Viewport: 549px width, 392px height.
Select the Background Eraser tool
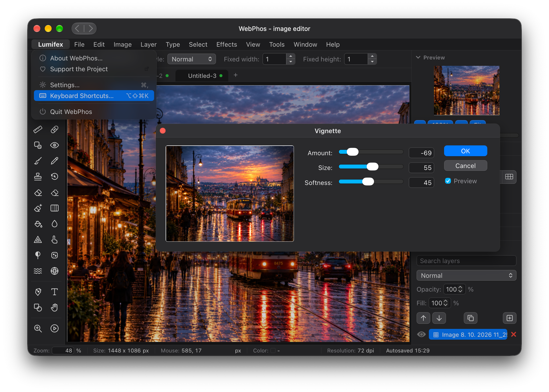(x=54, y=193)
